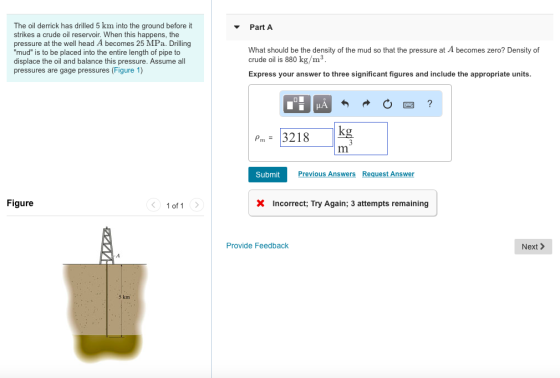This screenshot has width=560, height=378.
Task: Click Request Answer link
Action: pos(388,174)
